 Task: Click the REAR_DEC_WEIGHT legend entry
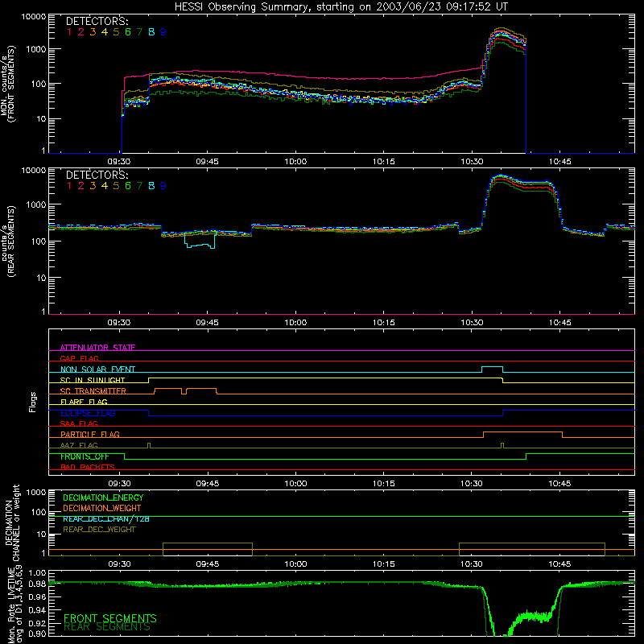point(99,530)
